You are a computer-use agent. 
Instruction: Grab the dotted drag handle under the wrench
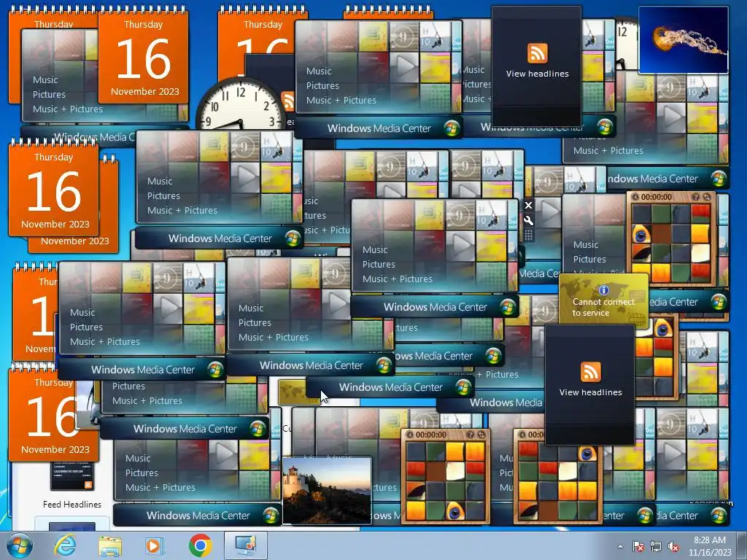(x=528, y=235)
